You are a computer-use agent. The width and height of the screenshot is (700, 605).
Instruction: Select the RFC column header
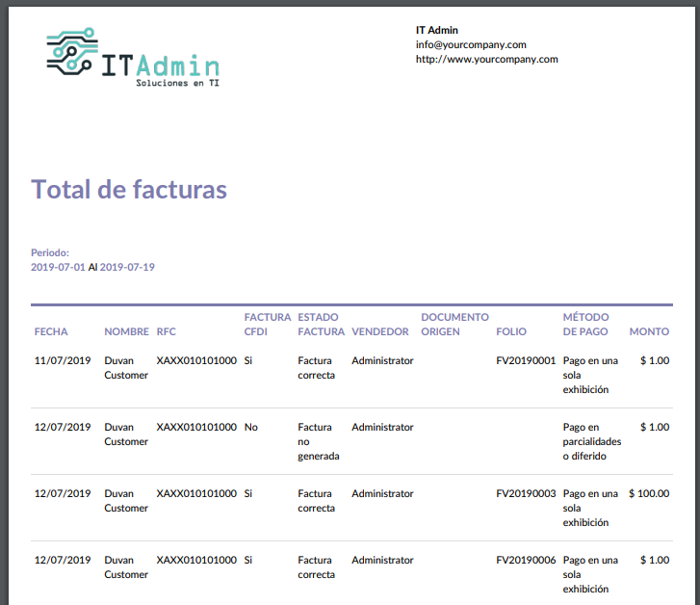coord(167,331)
